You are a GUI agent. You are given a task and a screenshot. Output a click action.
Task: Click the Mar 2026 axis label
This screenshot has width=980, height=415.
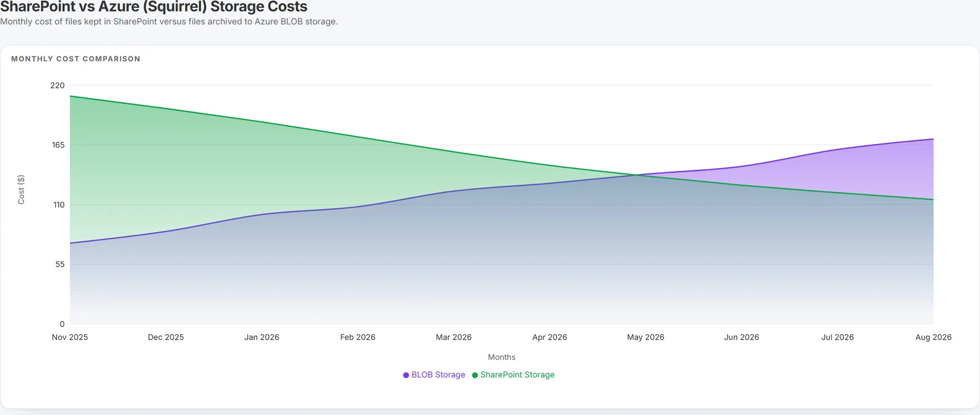point(454,337)
